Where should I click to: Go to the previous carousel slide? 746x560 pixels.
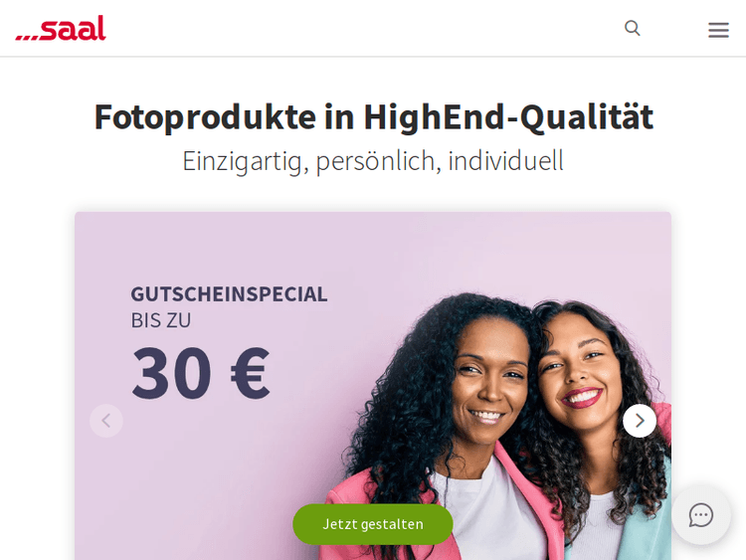point(106,421)
